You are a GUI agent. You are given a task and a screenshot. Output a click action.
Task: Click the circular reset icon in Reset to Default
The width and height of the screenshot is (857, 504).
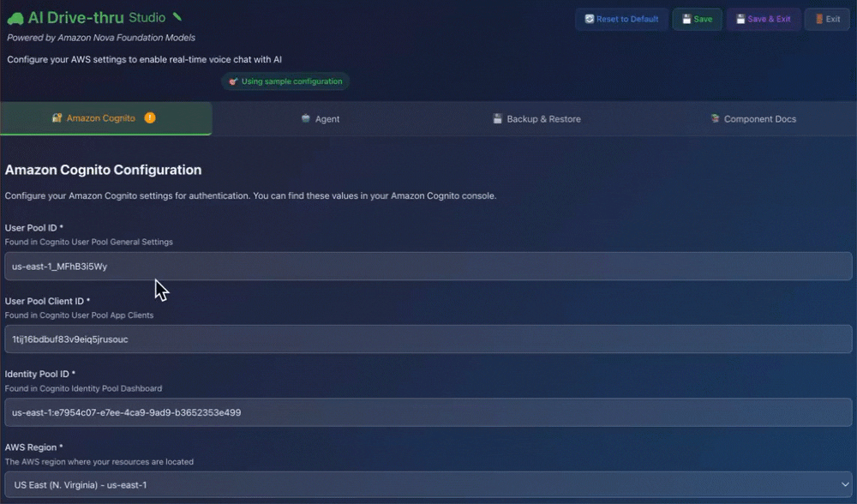point(590,20)
